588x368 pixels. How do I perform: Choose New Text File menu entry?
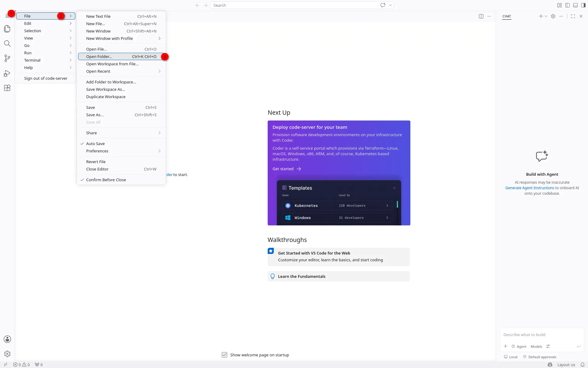[x=121, y=16]
